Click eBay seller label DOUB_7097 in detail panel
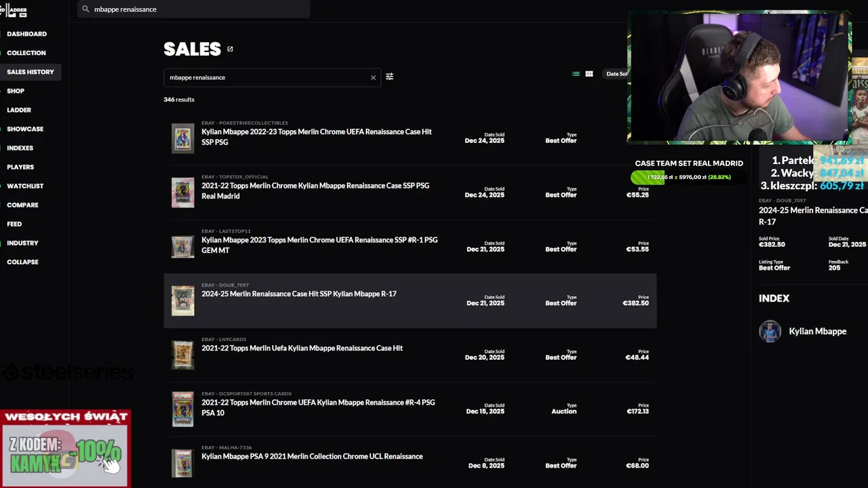The width and height of the screenshot is (868, 488). coord(782,201)
